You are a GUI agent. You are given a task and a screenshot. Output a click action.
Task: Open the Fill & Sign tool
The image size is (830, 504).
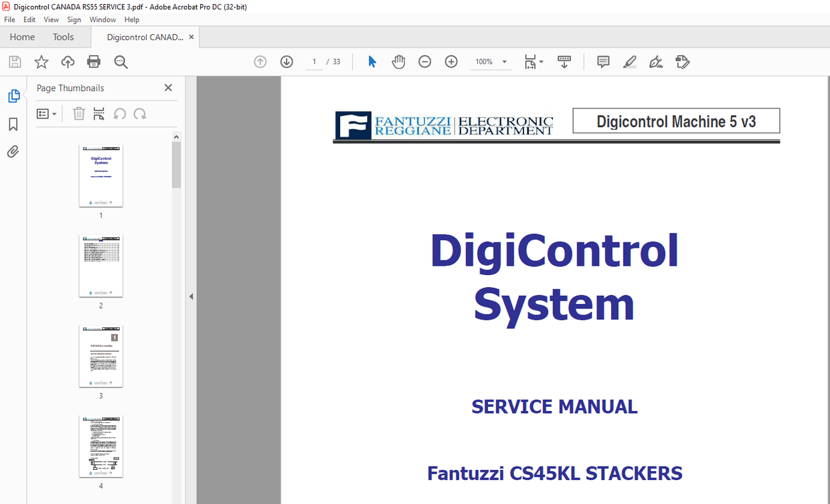(656, 62)
